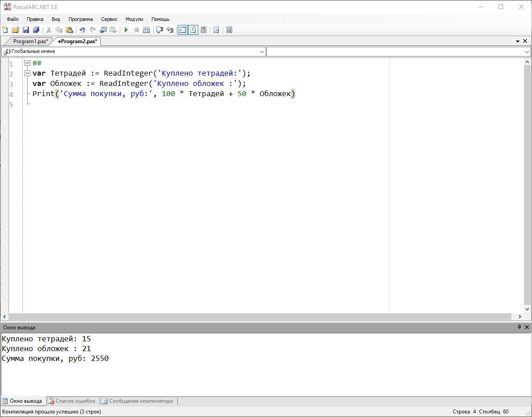Expand the Глобальные имена dropdown

[262, 52]
